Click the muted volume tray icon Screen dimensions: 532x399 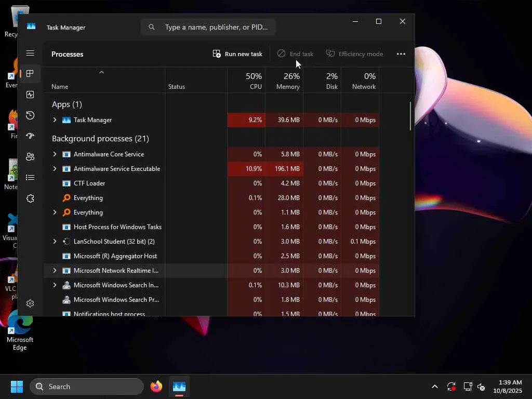click(x=482, y=387)
